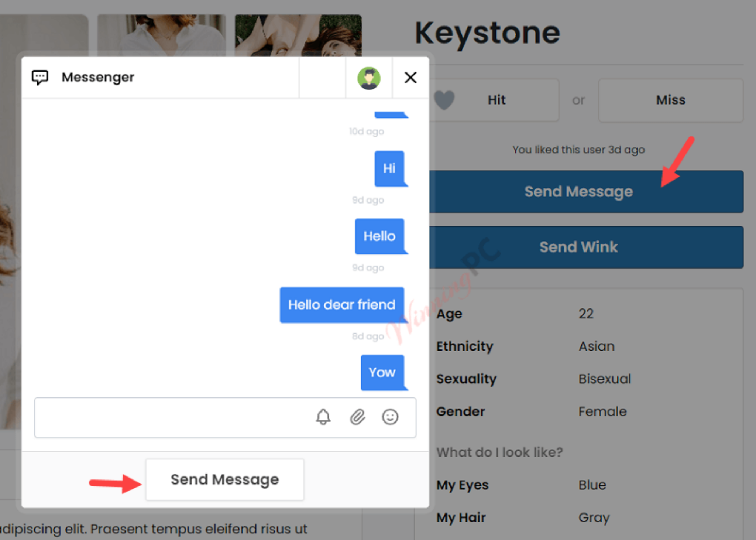Choose Miss for this profile
The height and width of the screenshot is (540, 756).
tap(670, 100)
